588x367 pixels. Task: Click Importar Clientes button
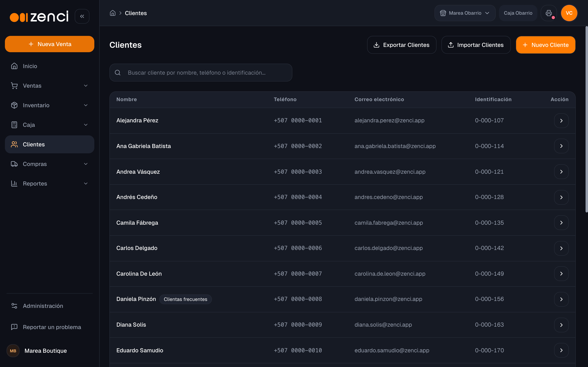point(476,45)
